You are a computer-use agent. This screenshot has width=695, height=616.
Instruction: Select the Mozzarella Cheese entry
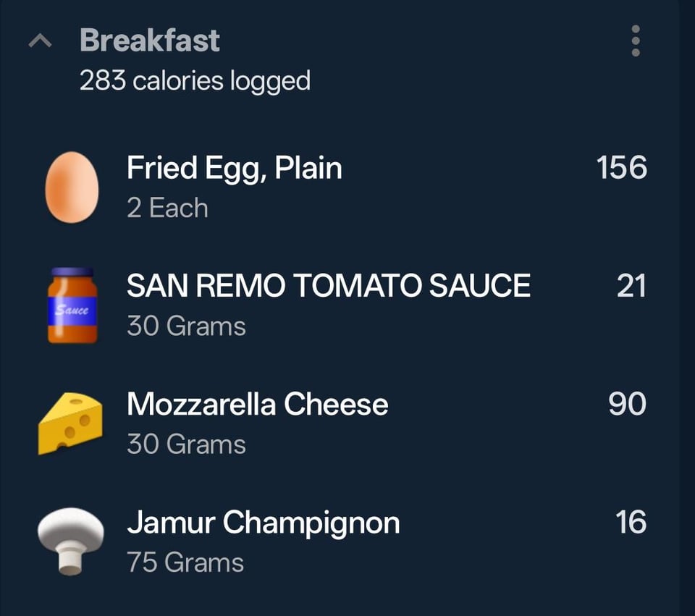coord(257,405)
